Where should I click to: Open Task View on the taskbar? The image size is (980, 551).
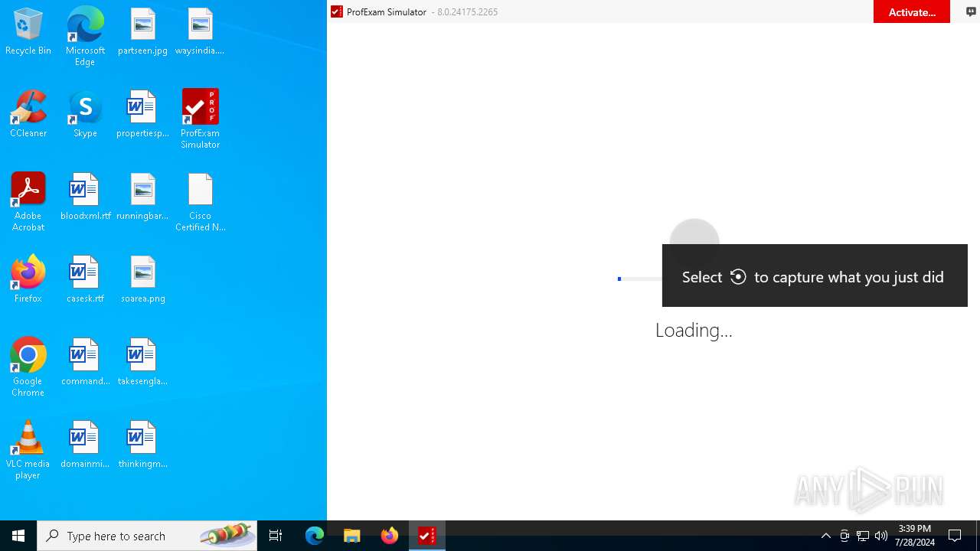click(276, 536)
